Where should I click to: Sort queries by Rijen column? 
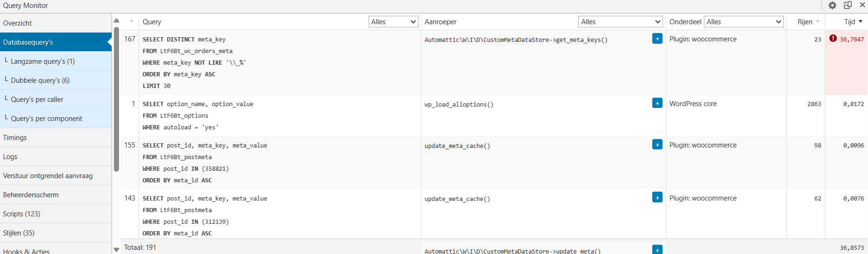click(808, 22)
